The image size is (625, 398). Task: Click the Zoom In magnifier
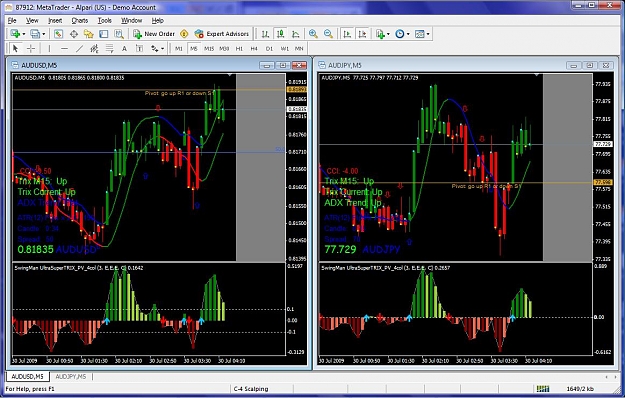313,34
